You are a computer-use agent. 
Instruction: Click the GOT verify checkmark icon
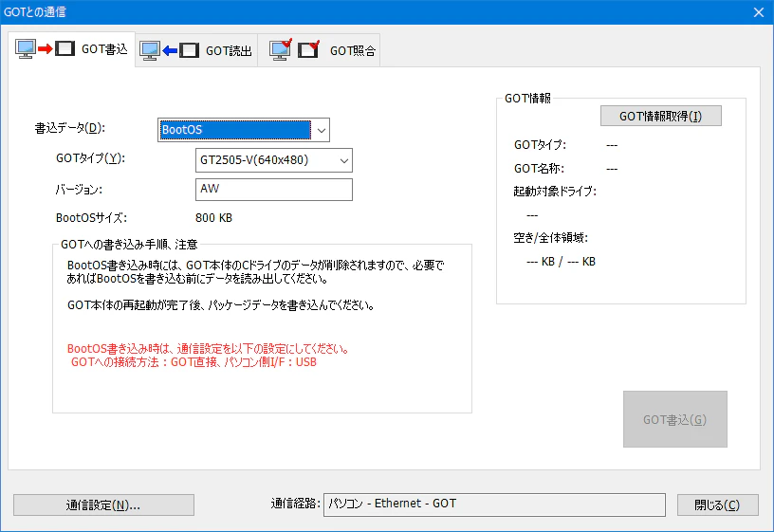click(x=294, y=49)
